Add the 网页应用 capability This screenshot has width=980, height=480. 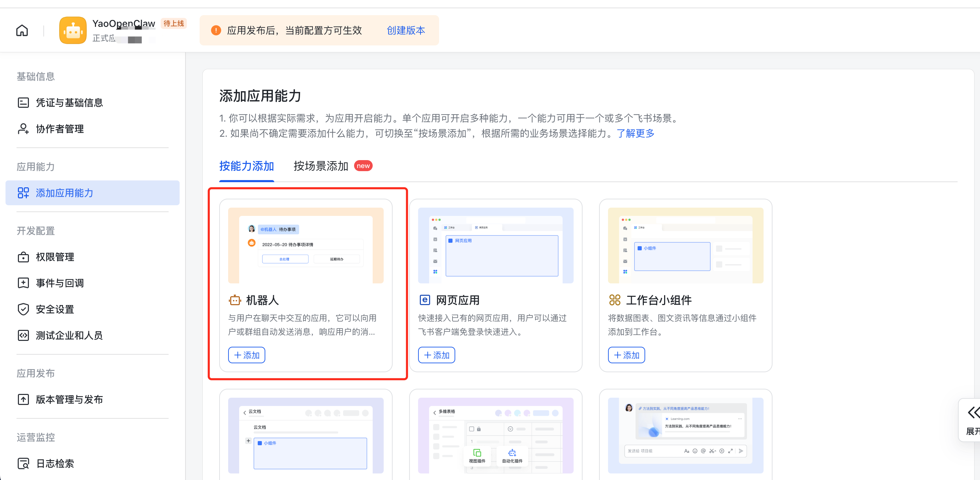coord(436,355)
